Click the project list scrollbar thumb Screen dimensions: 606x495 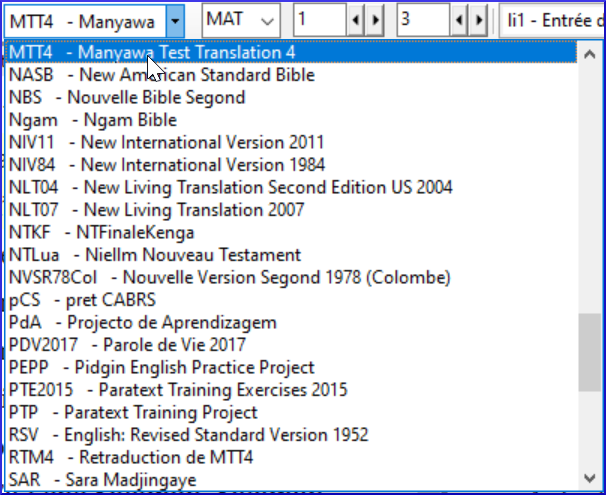point(590,352)
